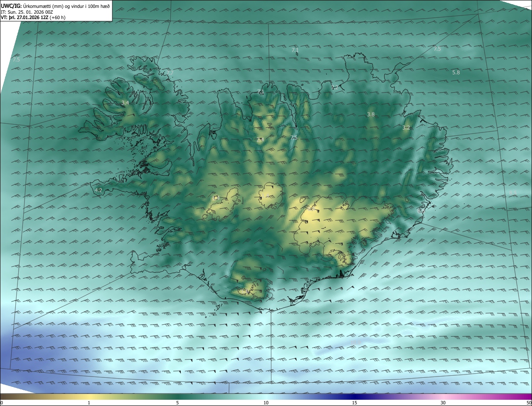Click the 2.4 value label on the map
The width and height of the screenshot is (532, 406).
point(261,140)
